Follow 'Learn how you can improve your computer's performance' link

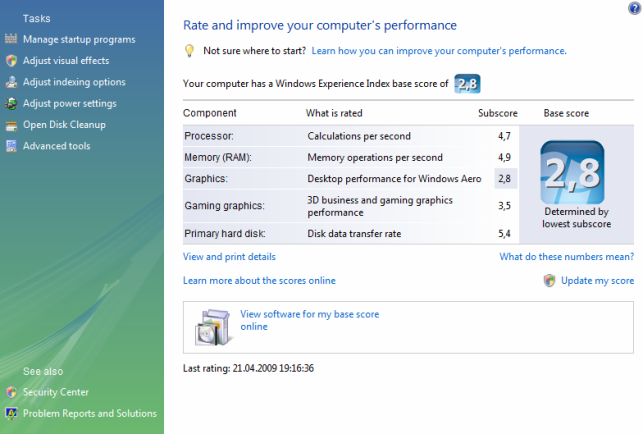(x=439, y=51)
